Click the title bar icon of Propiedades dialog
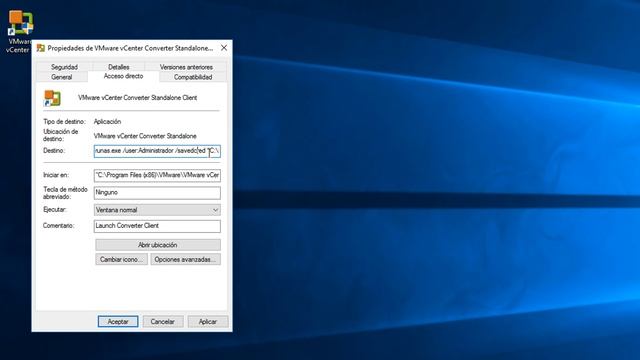The height and width of the screenshot is (360, 640). coord(41,48)
